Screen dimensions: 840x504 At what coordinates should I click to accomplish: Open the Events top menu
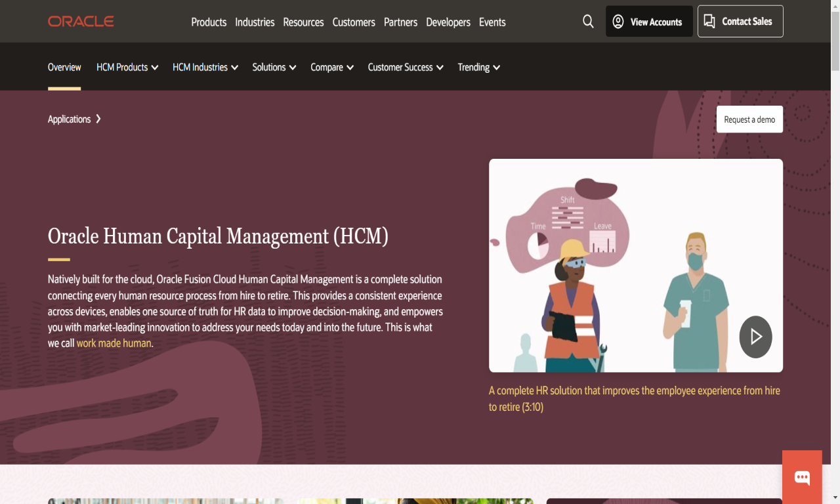pos(492,22)
